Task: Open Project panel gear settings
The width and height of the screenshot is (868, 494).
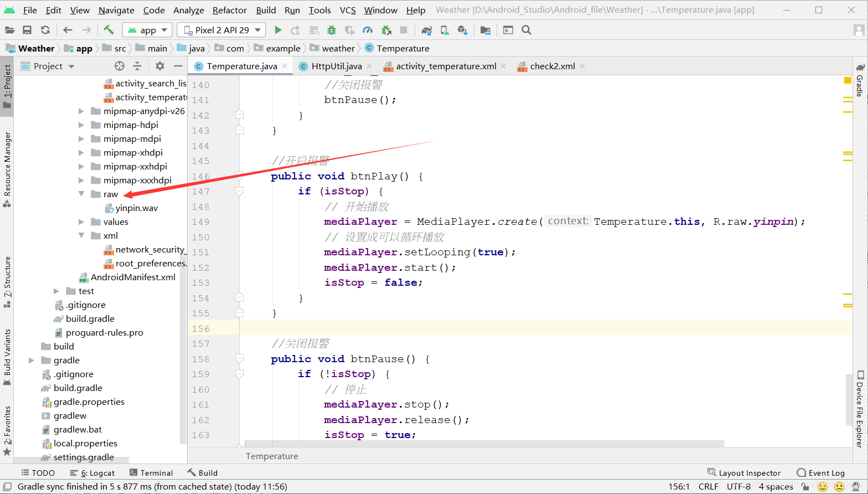Action: [160, 66]
